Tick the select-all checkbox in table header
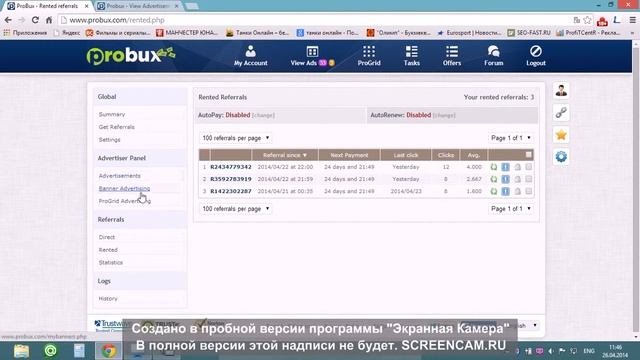The height and width of the screenshot is (360, 640). pos(529,155)
